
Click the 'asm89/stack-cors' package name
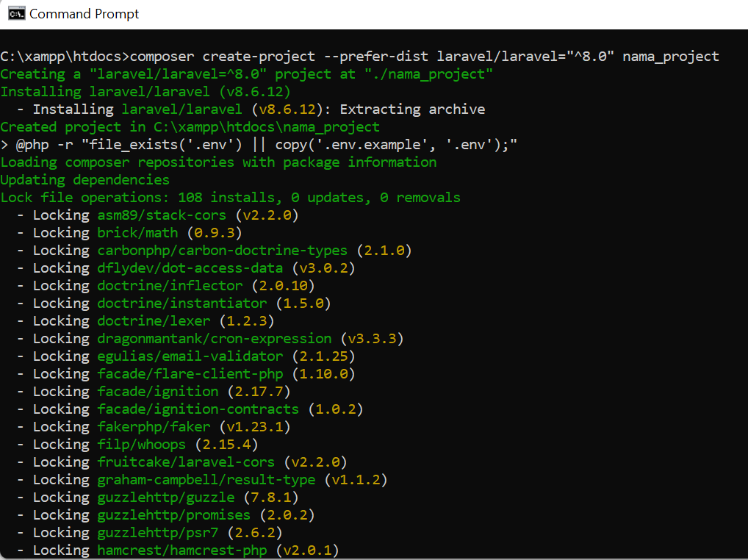click(x=162, y=215)
